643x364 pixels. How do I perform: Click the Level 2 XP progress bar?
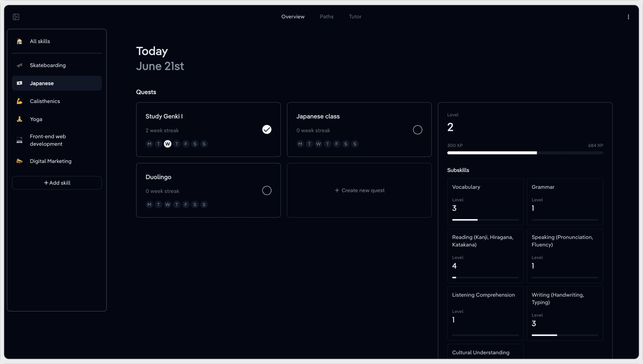point(525,153)
